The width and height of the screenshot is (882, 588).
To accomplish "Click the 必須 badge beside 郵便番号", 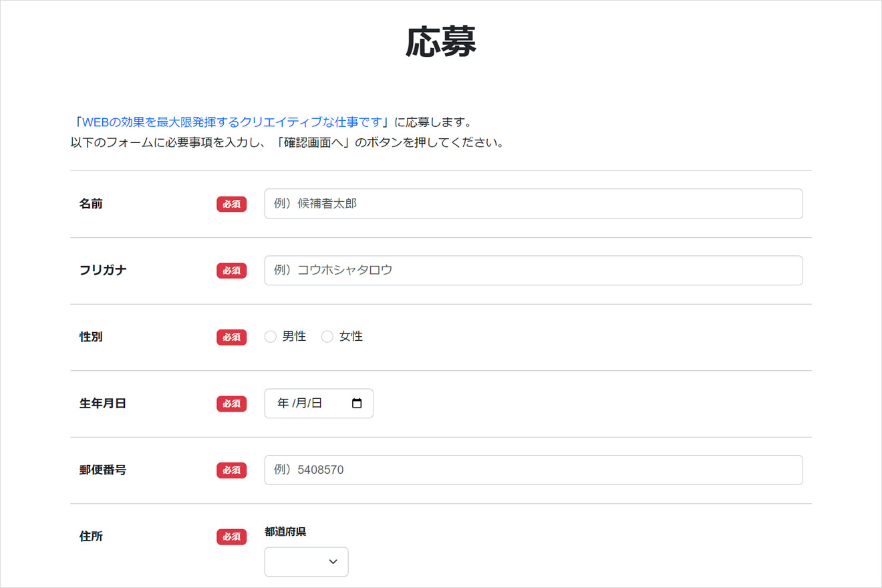I will (x=231, y=470).
